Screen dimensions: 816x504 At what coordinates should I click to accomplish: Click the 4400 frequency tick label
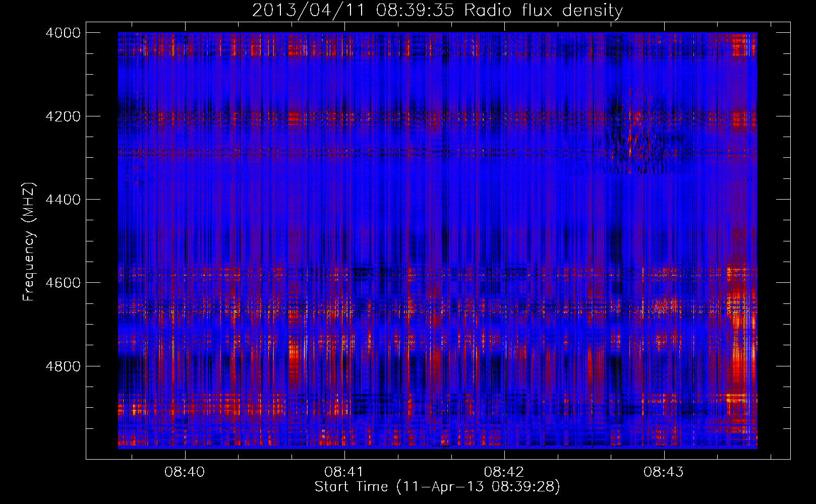(x=63, y=200)
